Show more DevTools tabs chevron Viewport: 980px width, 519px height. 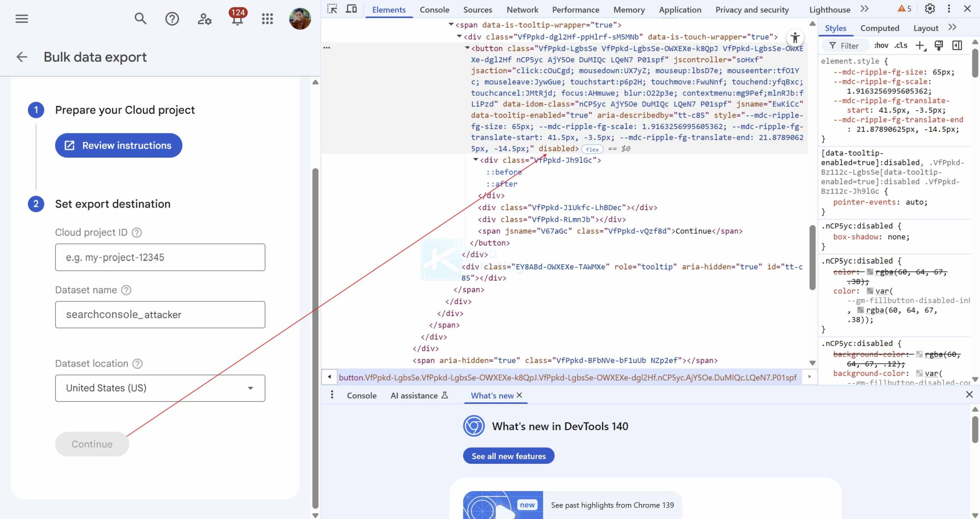[864, 9]
